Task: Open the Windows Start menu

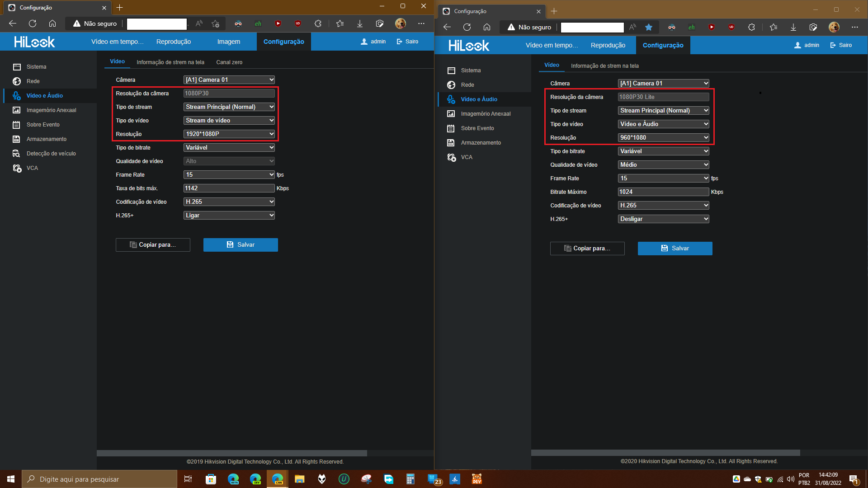Action: pyautogui.click(x=11, y=479)
